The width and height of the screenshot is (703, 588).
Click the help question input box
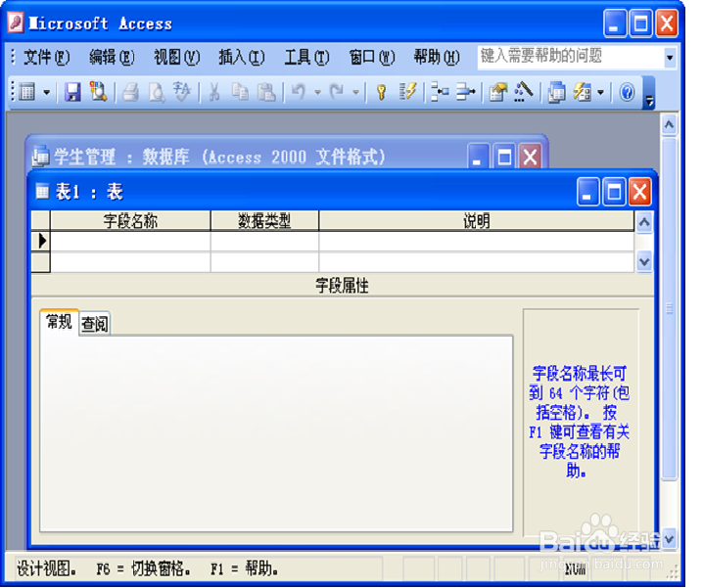tap(571, 58)
